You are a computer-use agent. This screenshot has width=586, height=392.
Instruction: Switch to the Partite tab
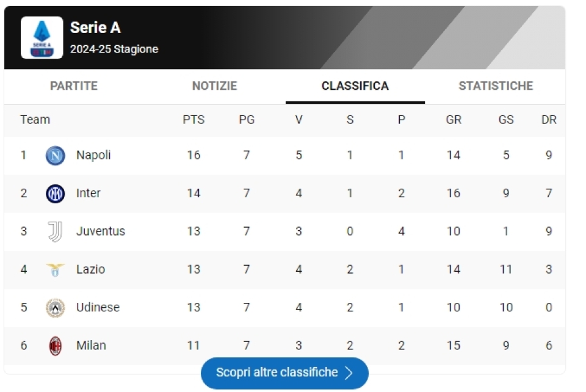74,86
